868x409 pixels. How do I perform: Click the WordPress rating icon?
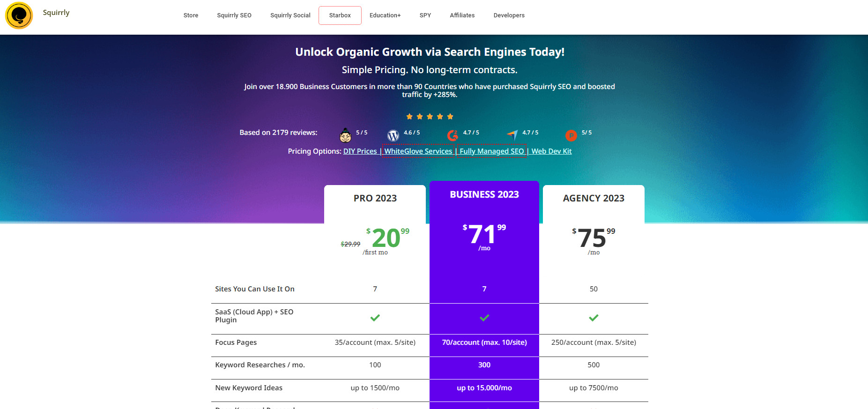393,135
